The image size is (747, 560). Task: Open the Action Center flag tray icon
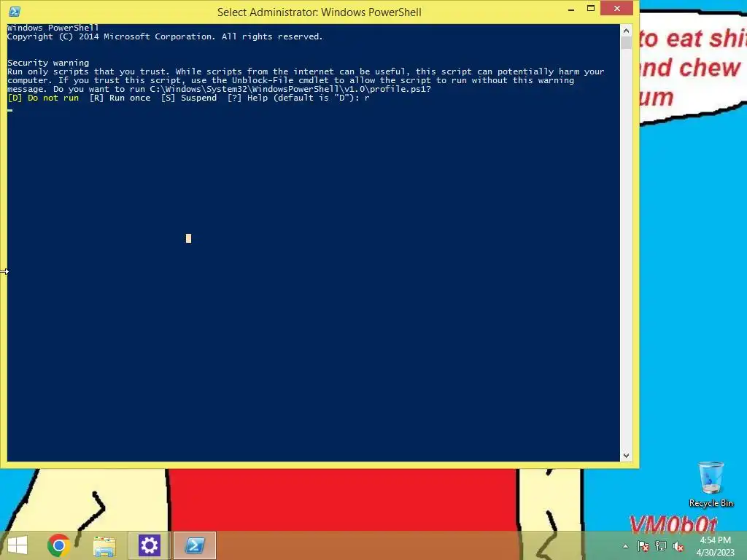pos(643,546)
